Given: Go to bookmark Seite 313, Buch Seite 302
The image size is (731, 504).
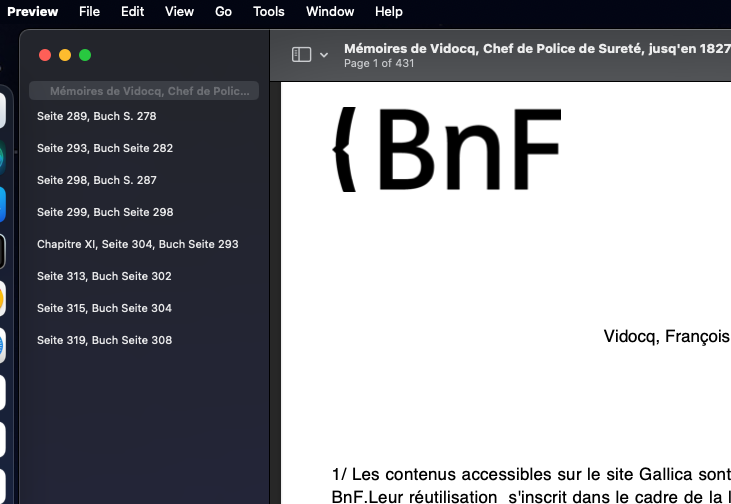Looking at the screenshot, I should [x=104, y=276].
